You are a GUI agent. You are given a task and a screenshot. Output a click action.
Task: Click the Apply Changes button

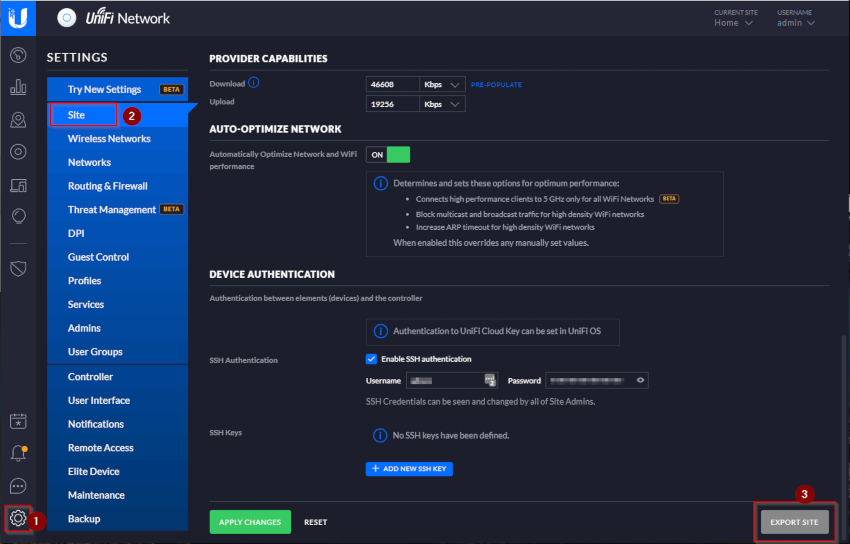tap(250, 522)
